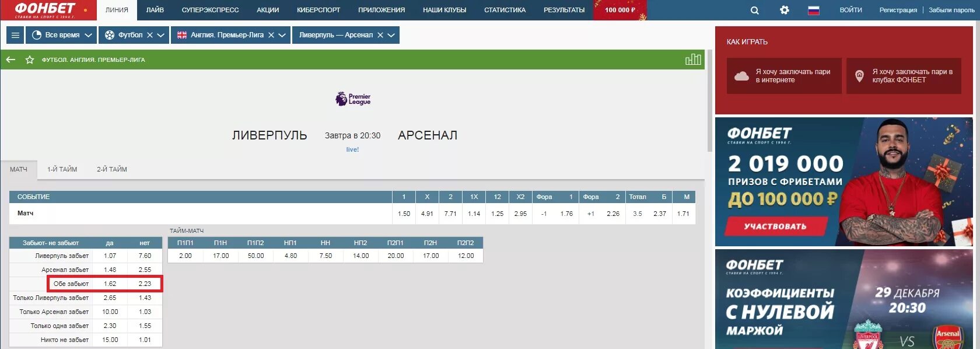Remove the Англия. Премьер-Лига filter X
980x349 pixels.
click(x=271, y=35)
